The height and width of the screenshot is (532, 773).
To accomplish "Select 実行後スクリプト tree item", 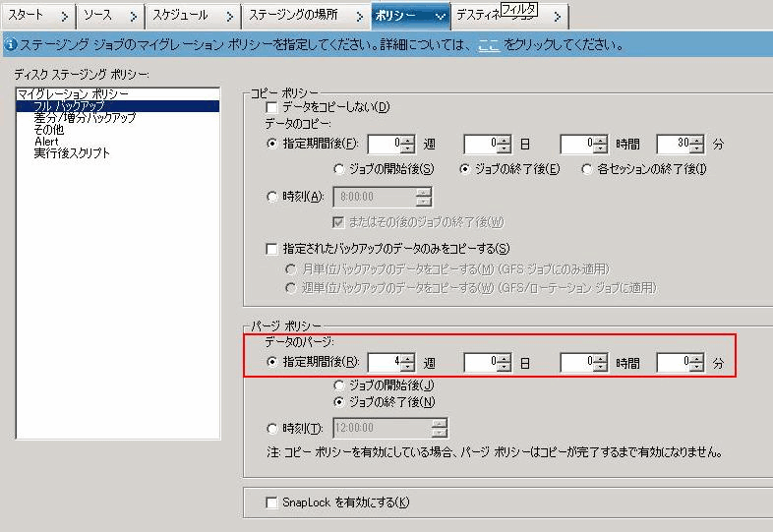I will pyautogui.click(x=72, y=152).
